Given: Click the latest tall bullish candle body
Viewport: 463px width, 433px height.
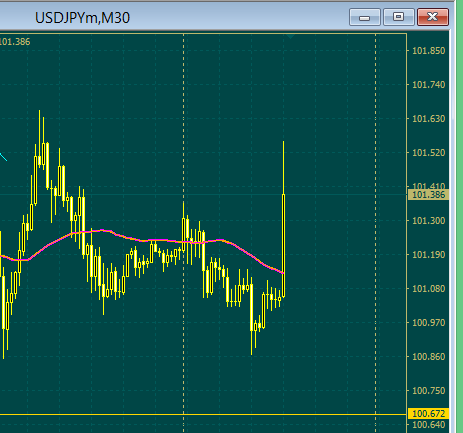Looking at the screenshot, I should click(284, 245).
